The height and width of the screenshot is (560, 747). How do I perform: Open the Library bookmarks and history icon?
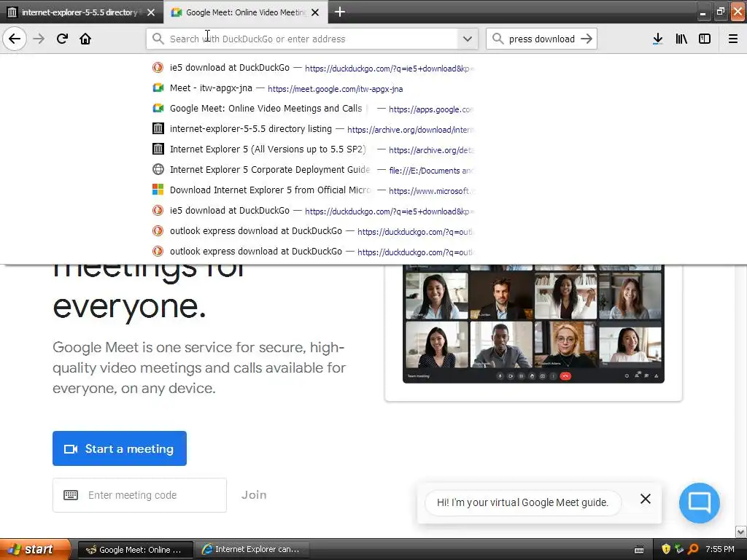tap(681, 39)
